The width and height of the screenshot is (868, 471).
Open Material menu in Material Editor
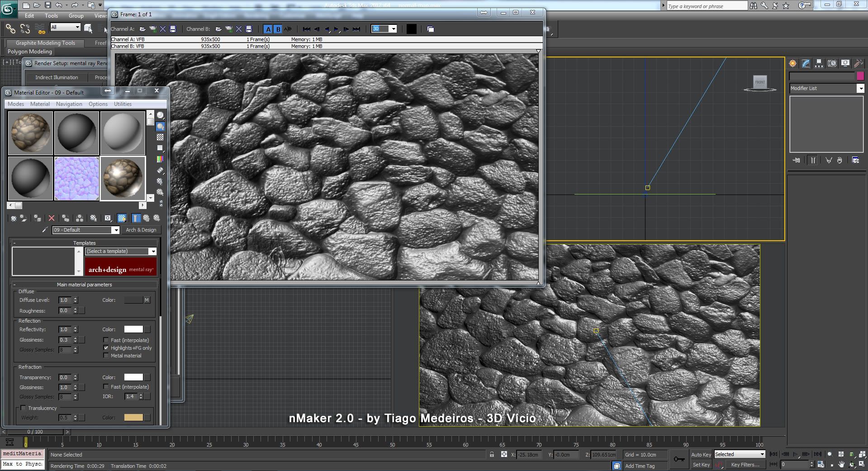tap(40, 104)
